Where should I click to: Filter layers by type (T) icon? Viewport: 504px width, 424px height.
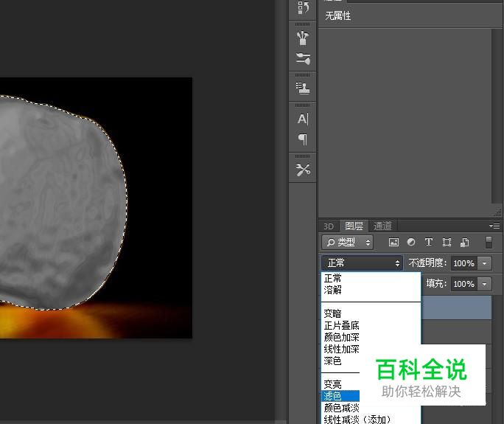pyautogui.click(x=428, y=242)
